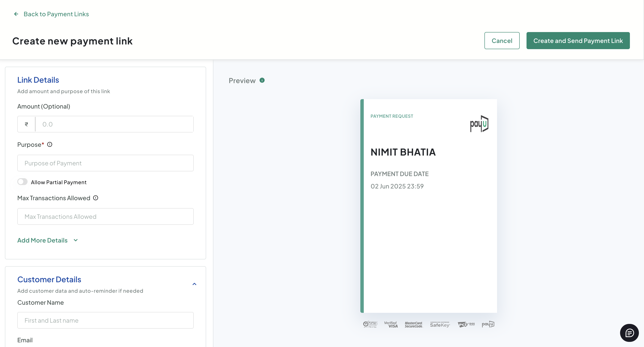Click the 02 Jun 2025 23:59 date
Viewport: 644px width, 347px height.
397,186
